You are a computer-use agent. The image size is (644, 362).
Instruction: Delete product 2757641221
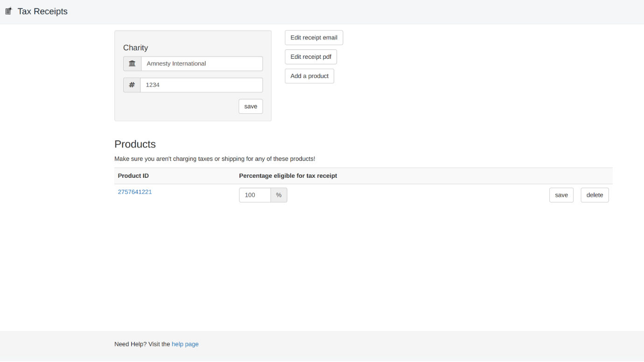(595, 195)
